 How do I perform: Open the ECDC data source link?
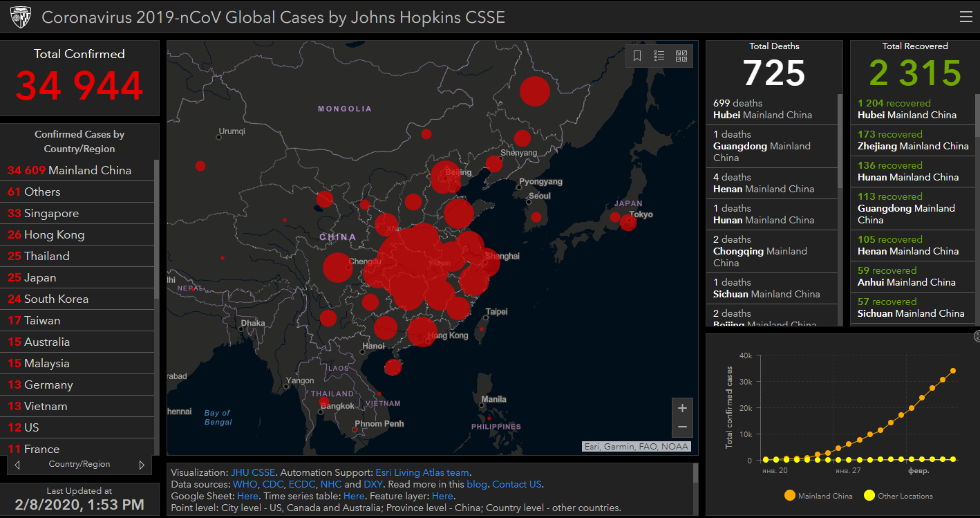301,484
